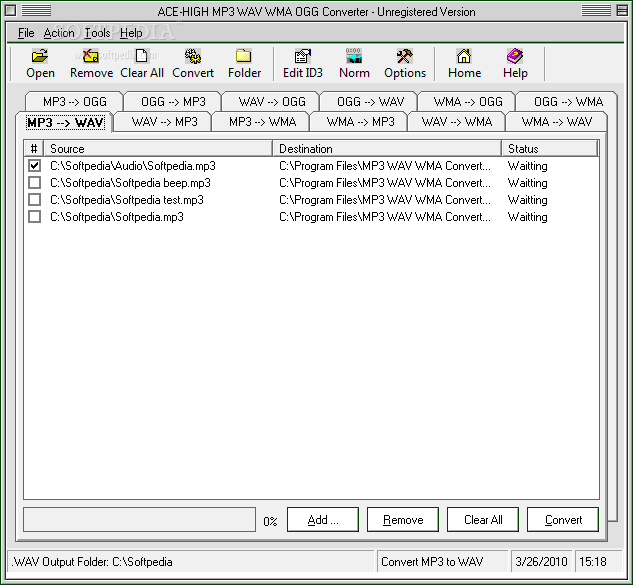Switch to the WMA --> OGG tab
The height and width of the screenshot is (585, 633).
click(468, 101)
